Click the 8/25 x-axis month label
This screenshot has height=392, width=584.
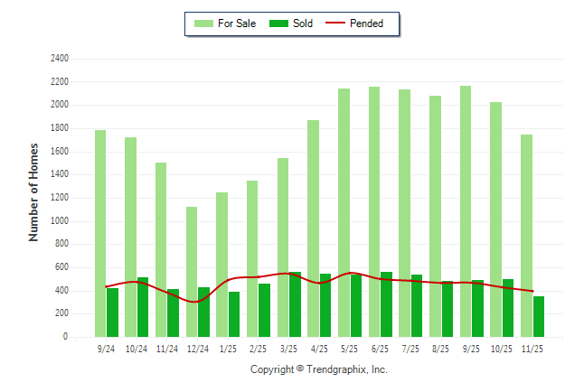pyautogui.click(x=440, y=348)
